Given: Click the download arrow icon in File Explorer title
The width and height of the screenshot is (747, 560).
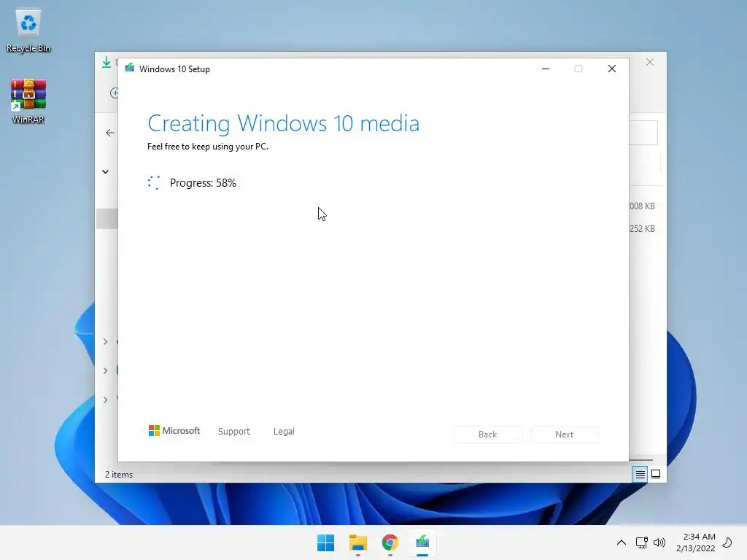Looking at the screenshot, I should (x=107, y=62).
